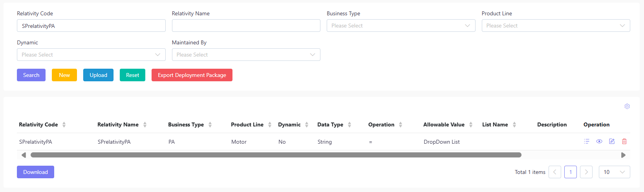The height and width of the screenshot is (192, 644).
Task: Focus the Relativity Code input field
Action: pyautogui.click(x=91, y=26)
